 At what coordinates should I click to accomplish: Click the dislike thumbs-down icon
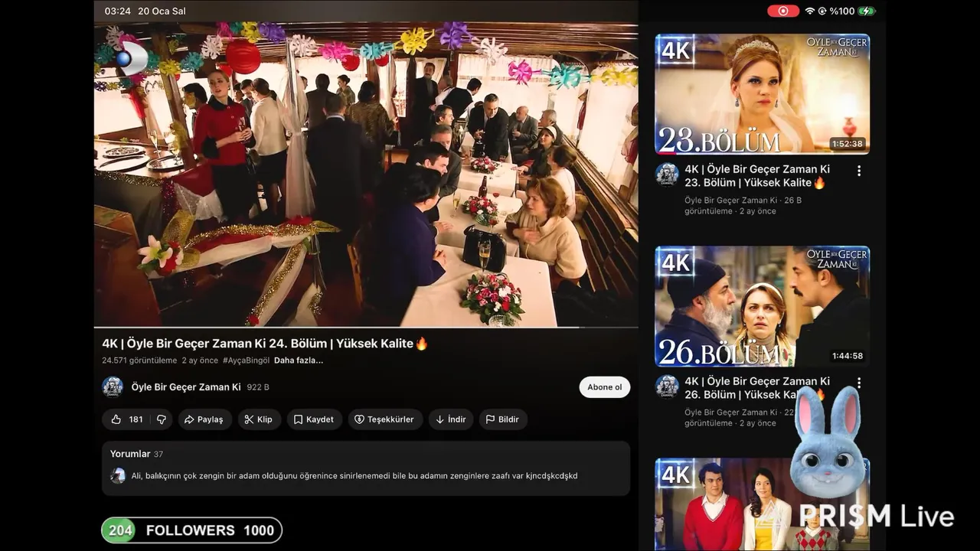(x=162, y=419)
